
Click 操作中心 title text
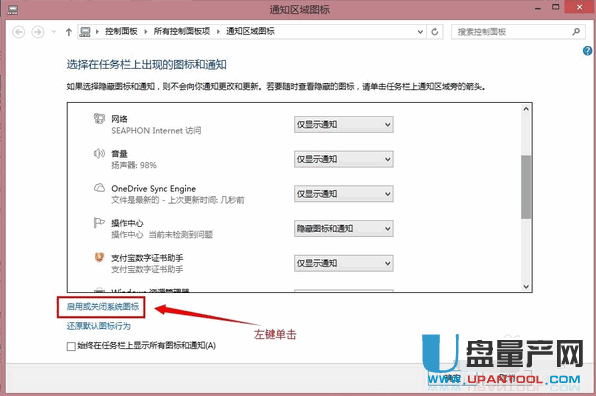pyautogui.click(x=127, y=223)
